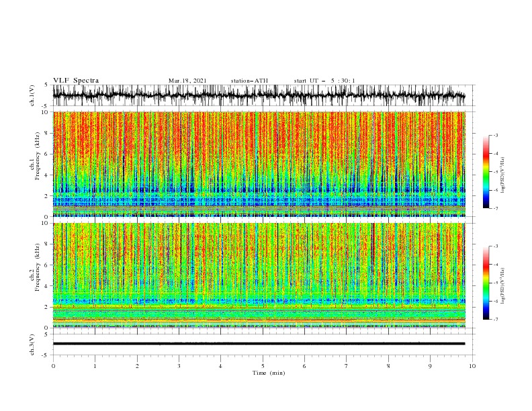Screen dimensions: 532x411
Task: Click the ch.1(V) waveform axis label
Action: click(32, 95)
